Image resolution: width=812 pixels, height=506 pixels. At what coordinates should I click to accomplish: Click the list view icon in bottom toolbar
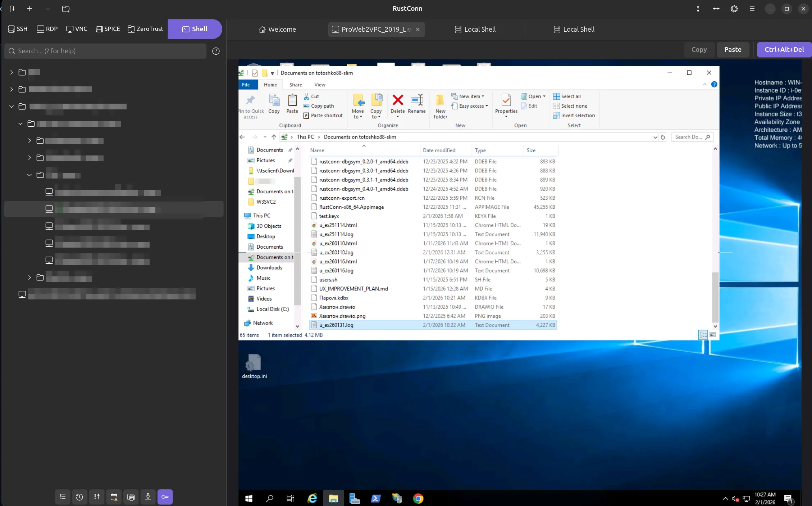[x=63, y=497]
